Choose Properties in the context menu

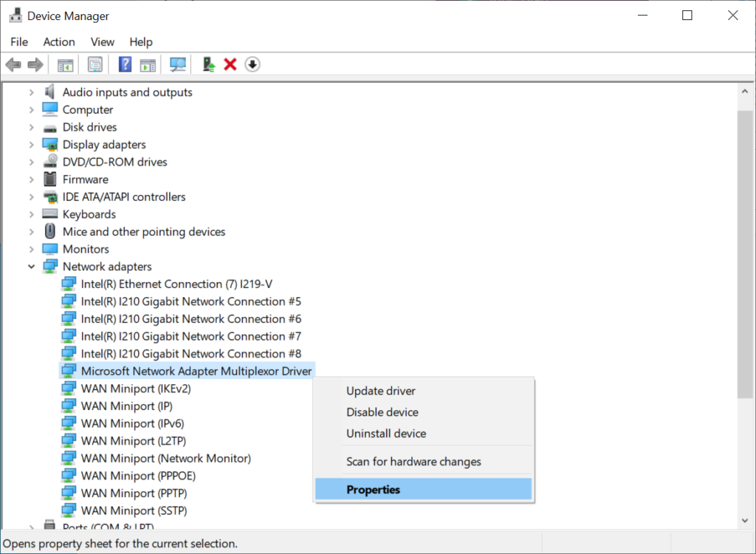click(374, 490)
